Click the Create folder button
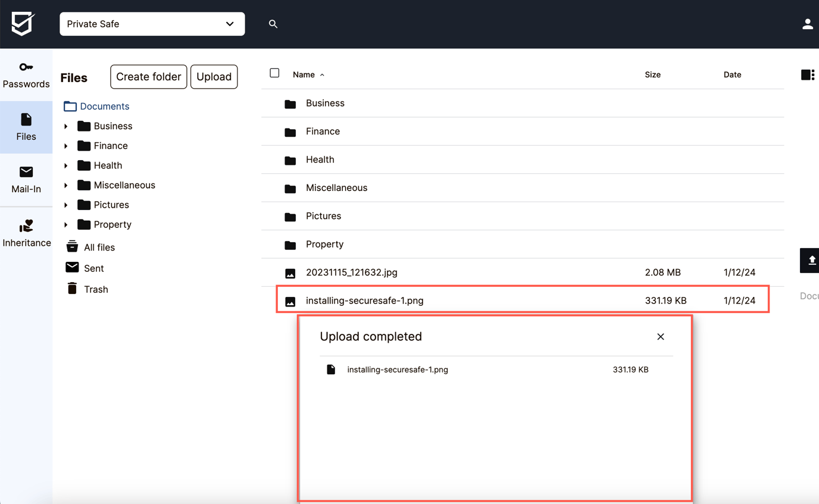 tap(148, 77)
